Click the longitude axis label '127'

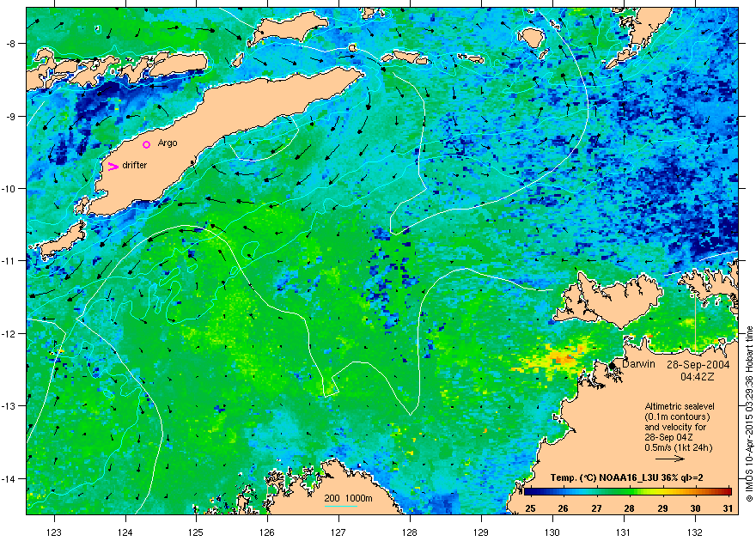pyautogui.click(x=338, y=532)
